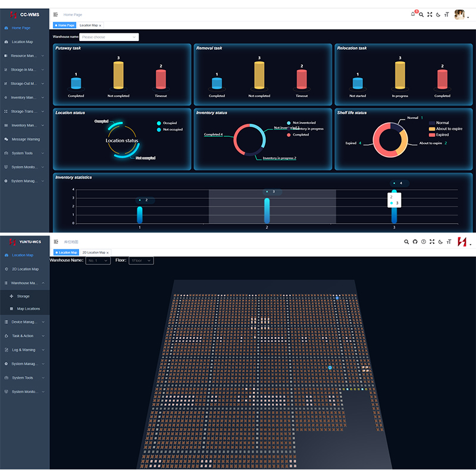
Task: Open the documentation help icon in YUNTU-WCS
Action: (424, 242)
